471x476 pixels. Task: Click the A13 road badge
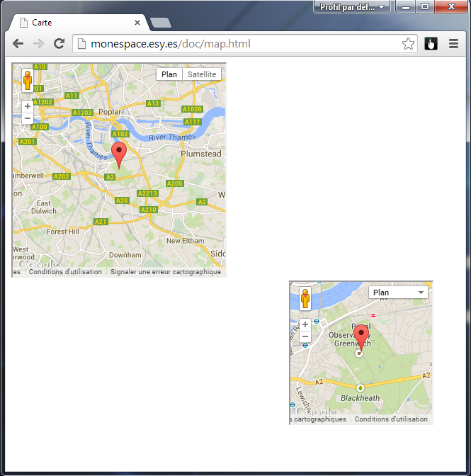tap(153, 103)
